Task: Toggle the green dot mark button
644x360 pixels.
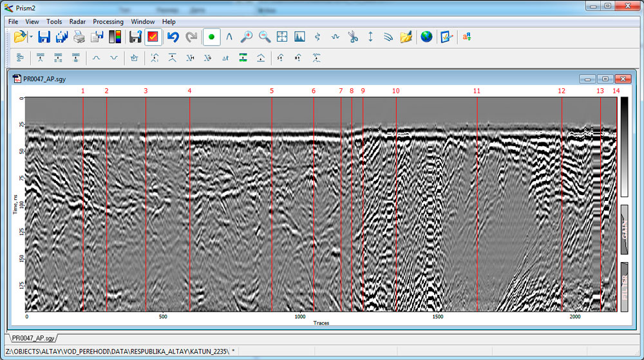Action: [x=211, y=37]
